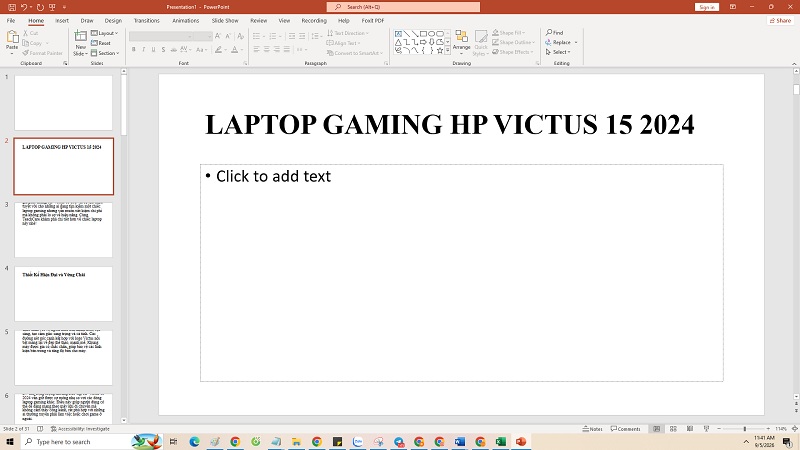Click the zoom slider handle
Viewport: 800px width, 450px height.
(744, 429)
